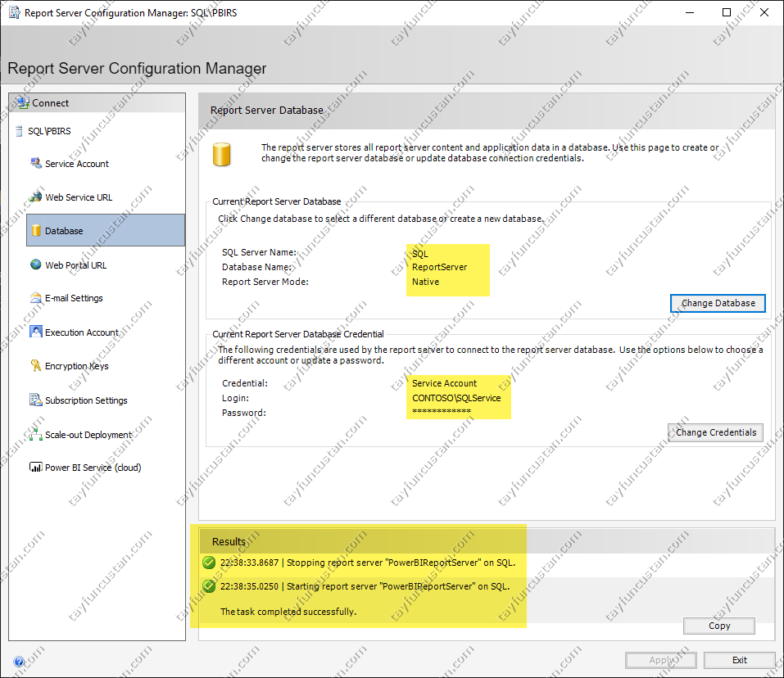
Task: Click the app icon in the title bar
Action: [15, 12]
